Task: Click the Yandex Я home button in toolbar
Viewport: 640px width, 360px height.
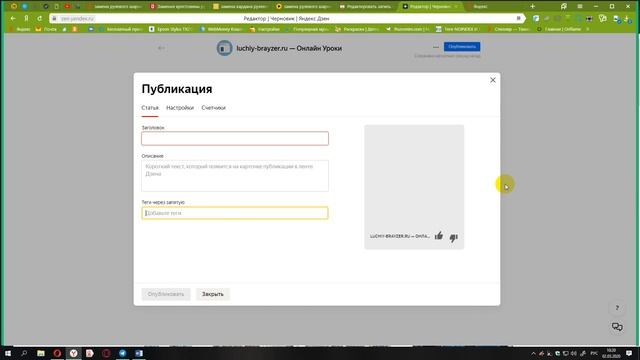Action: click(26, 18)
